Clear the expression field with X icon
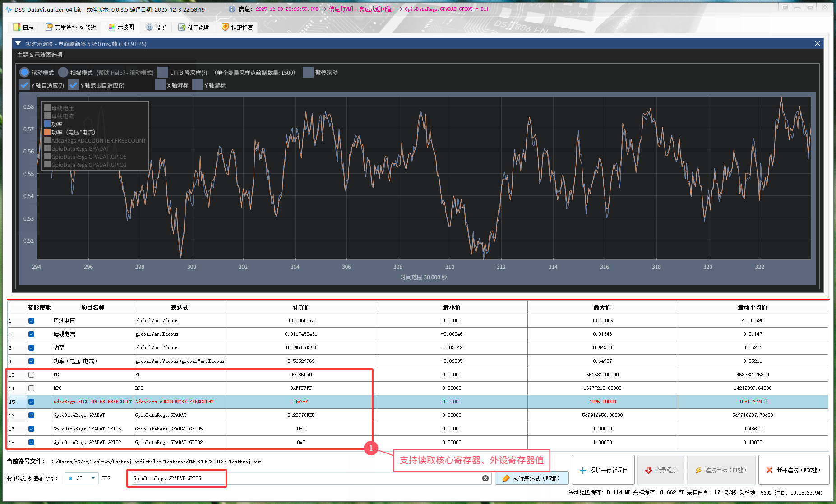This screenshot has width=836, height=504. [485, 478]
